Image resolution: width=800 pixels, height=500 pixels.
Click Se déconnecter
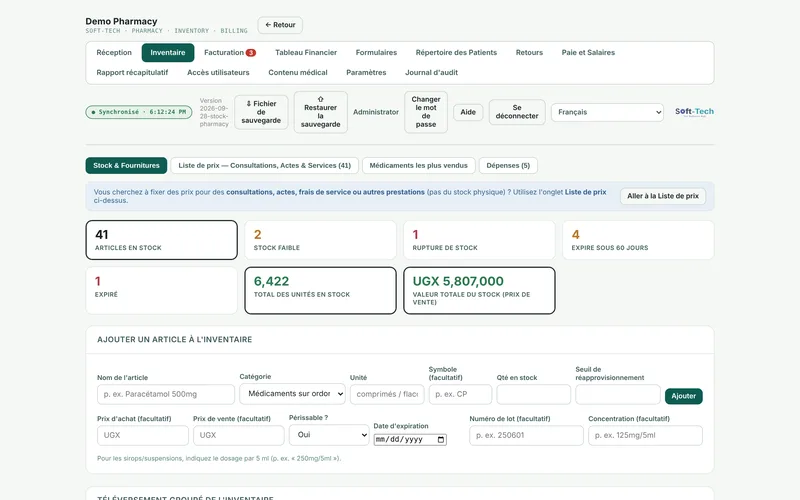[x=517, y=112]
